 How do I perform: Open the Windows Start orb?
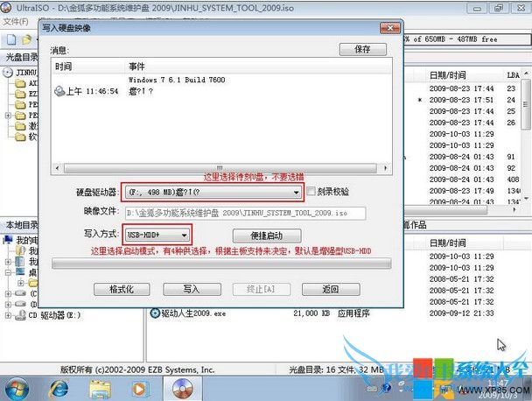(x=17, y=389)
